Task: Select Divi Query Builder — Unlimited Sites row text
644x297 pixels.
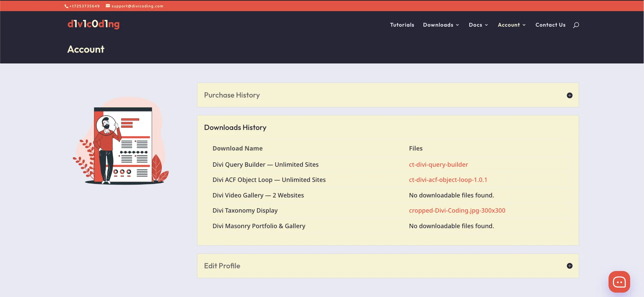Action: click(266, 165)
